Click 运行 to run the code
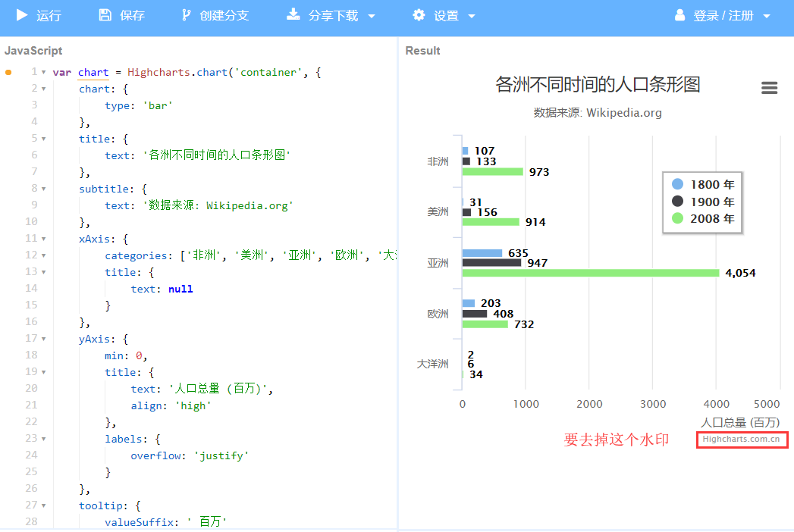The height and width of the screenshot is (532, 794). [x=39, y=16]
